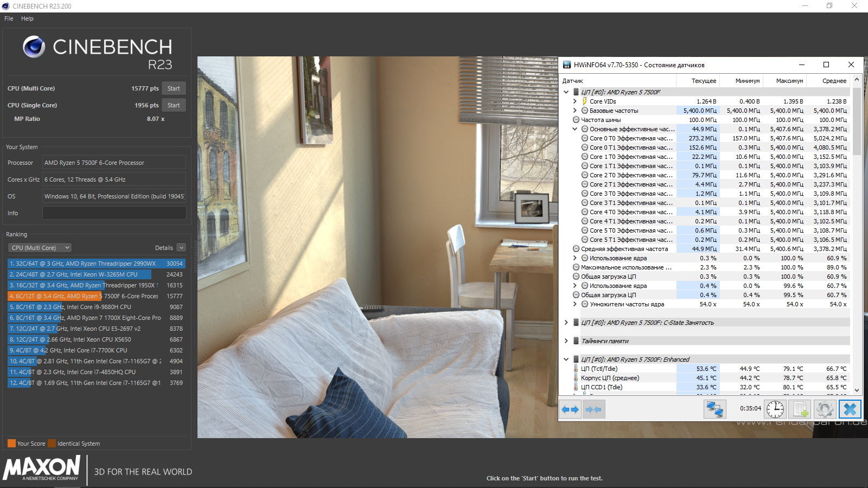
Task: Click the Cinebench title bar app icon
Action: [x=6, y=6]
